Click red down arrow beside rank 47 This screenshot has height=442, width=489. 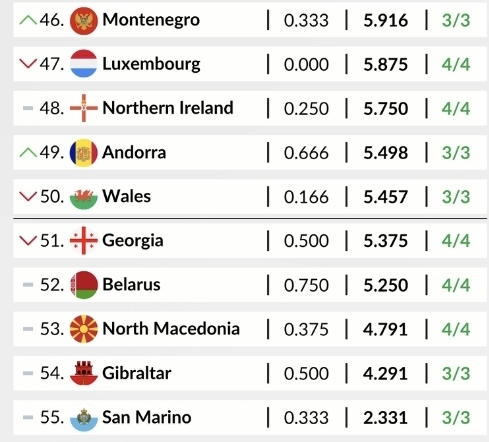[28, 64]
